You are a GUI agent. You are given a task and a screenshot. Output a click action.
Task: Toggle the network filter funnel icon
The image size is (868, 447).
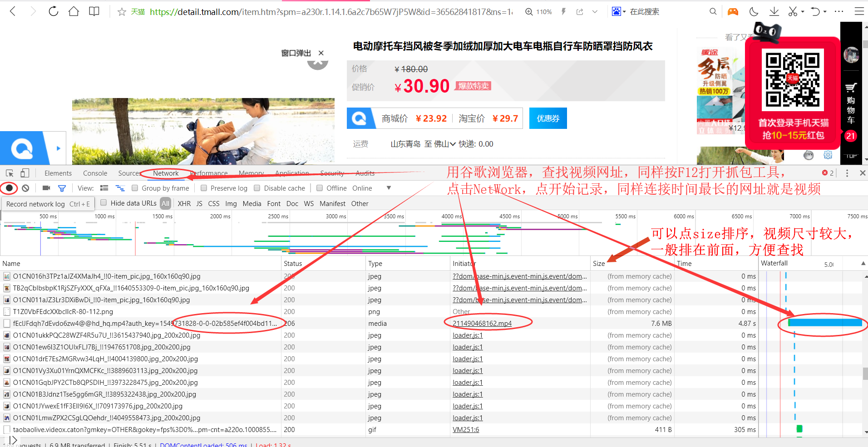tap(62, 188)
